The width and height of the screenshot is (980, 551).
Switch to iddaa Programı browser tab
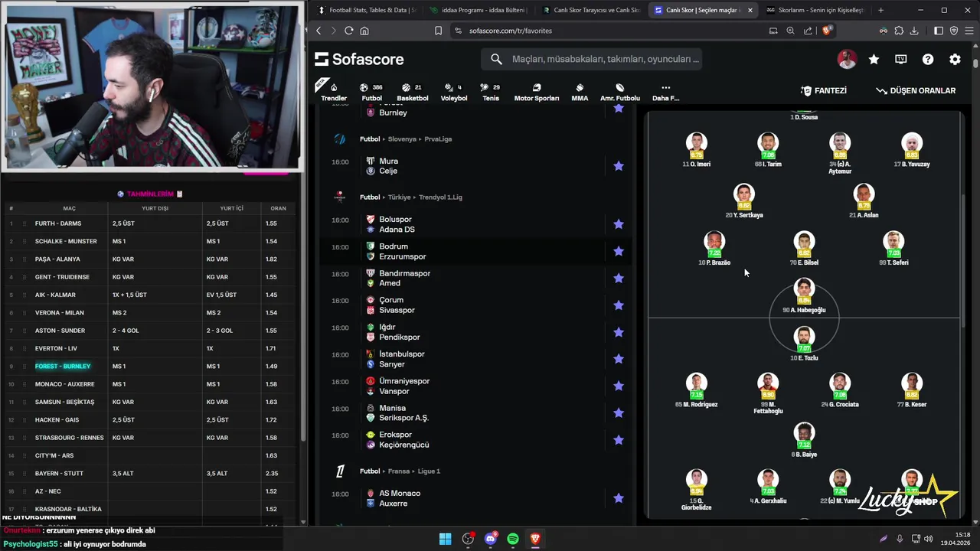tap(478, 10)
